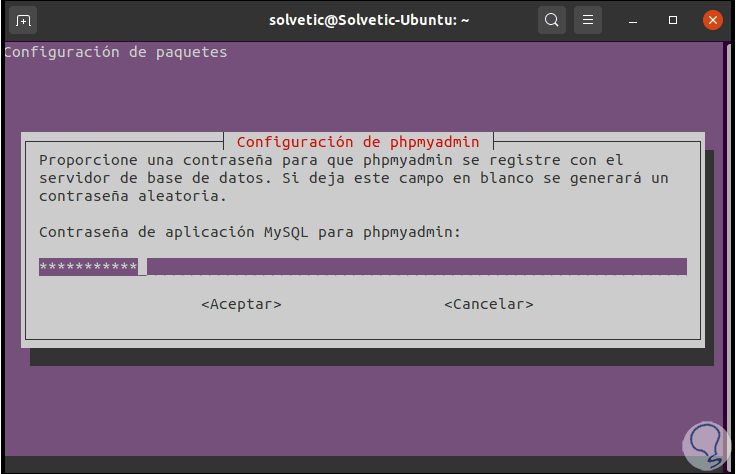This screenshot has width=736, height=474.
Task: Click the line starting 'servidor de base de datos'
Action: click(353, 178)
